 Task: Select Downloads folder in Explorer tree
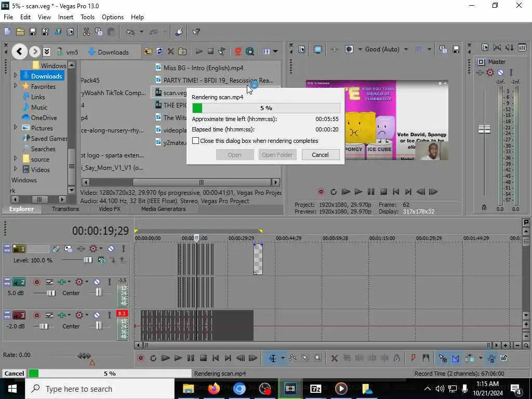click(42, 76)
